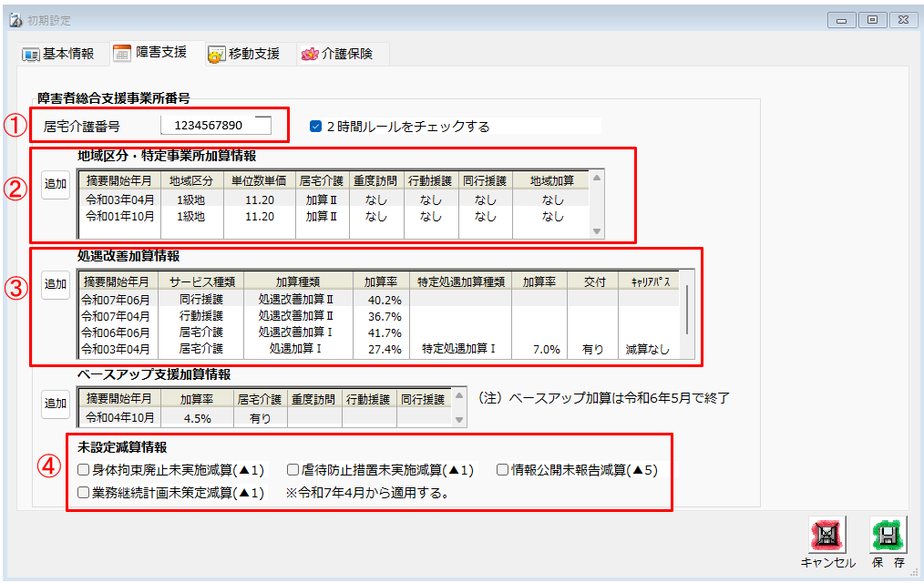Enable 身体拘束廃止未実施減算 checkbox

tap(84, 471)
